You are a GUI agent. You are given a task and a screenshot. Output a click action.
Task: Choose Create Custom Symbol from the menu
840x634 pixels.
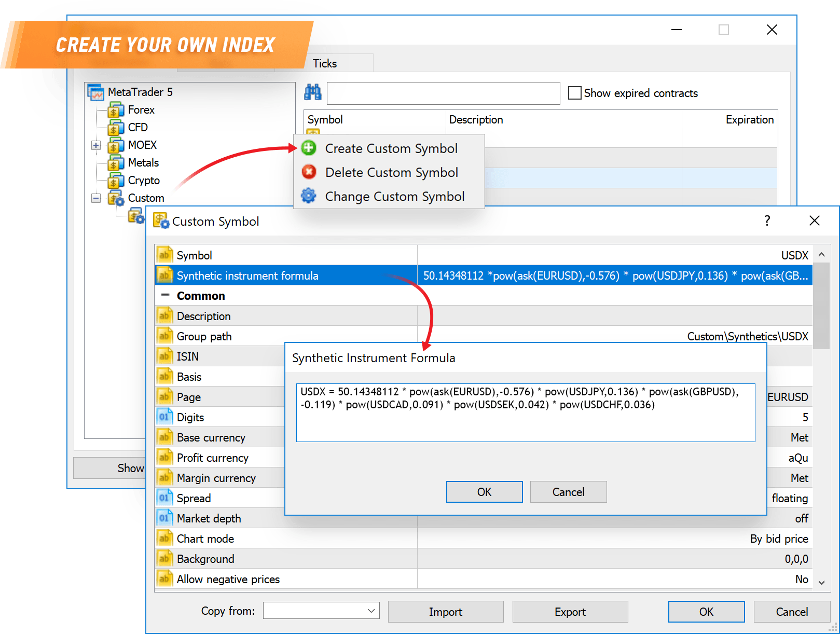pos(391,148)
